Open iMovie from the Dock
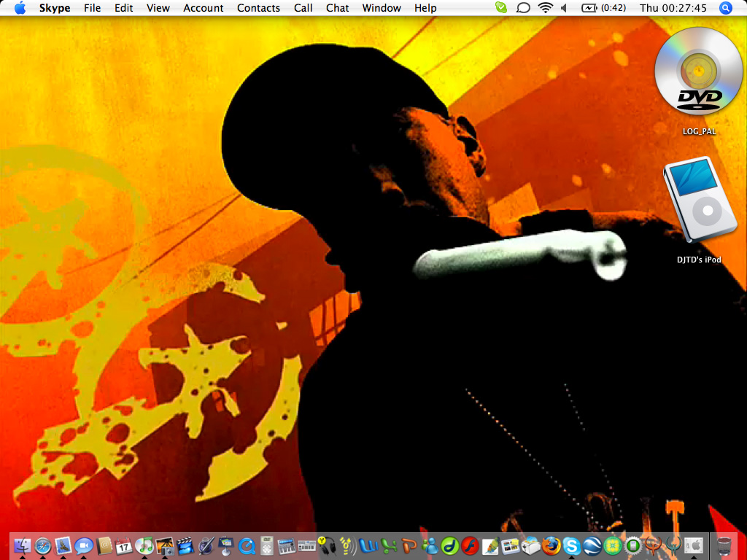Viewport: 747px width, 560px height. tap(185, 545)
